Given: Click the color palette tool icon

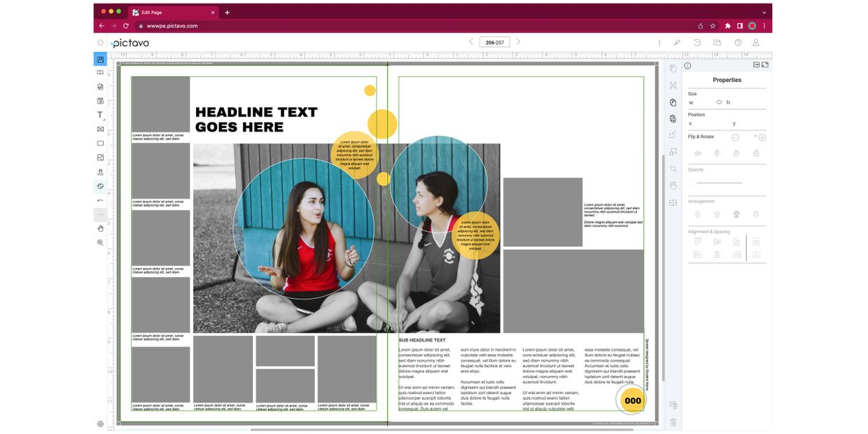Looking at the screenshot, I should pos(100,186).
